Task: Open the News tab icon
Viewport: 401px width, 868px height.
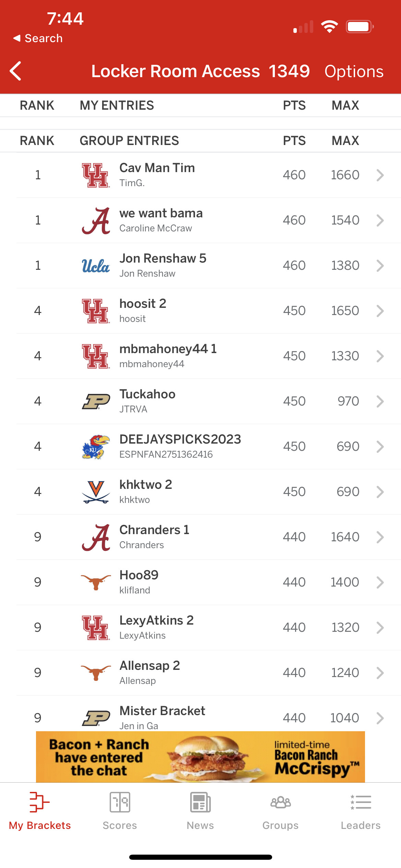Action: click(x=200, y=803)
